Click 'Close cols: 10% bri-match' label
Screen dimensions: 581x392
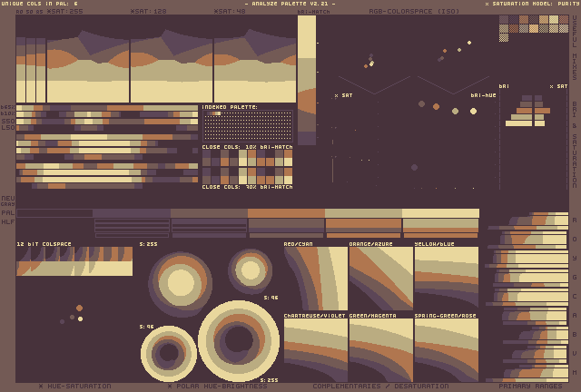[x=247, y=147]
